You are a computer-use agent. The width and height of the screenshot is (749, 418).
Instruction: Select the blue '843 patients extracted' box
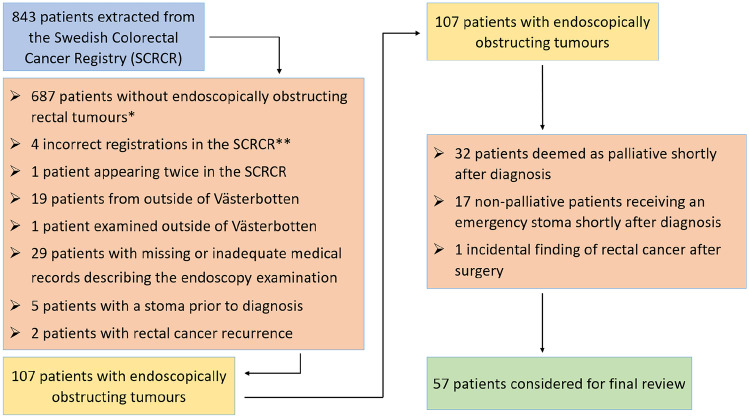102,38
